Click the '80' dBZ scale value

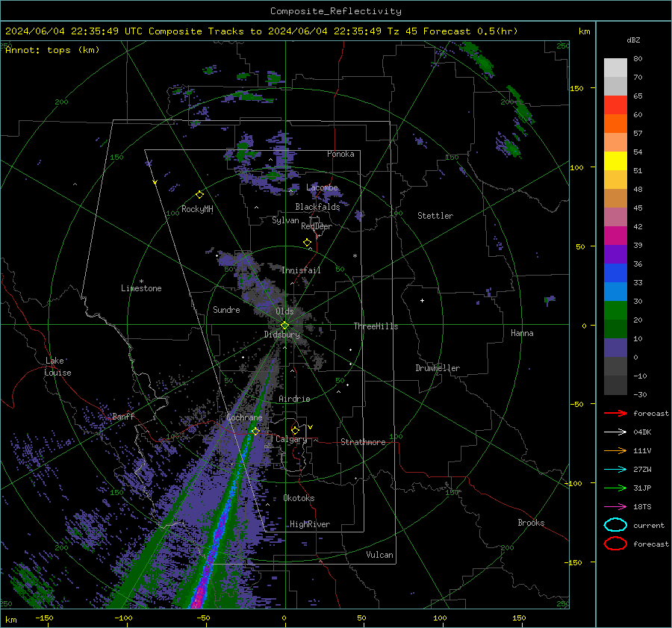(638, 59)
